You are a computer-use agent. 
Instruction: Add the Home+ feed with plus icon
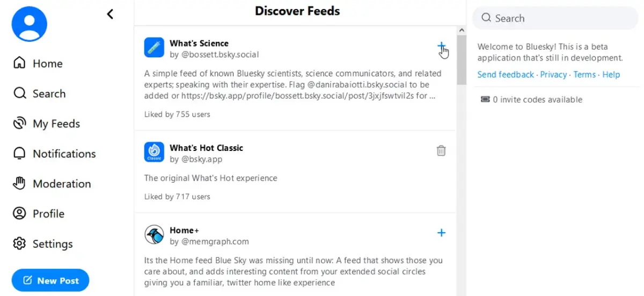pos(441,233)
